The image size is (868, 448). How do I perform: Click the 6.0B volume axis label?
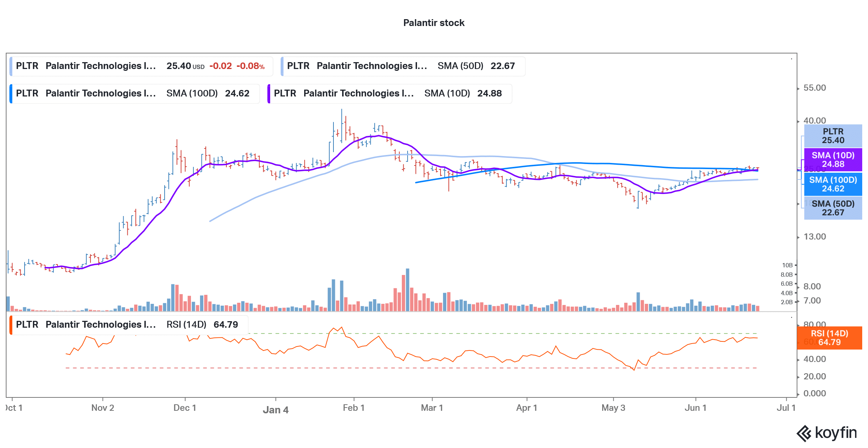pos(786,284)
